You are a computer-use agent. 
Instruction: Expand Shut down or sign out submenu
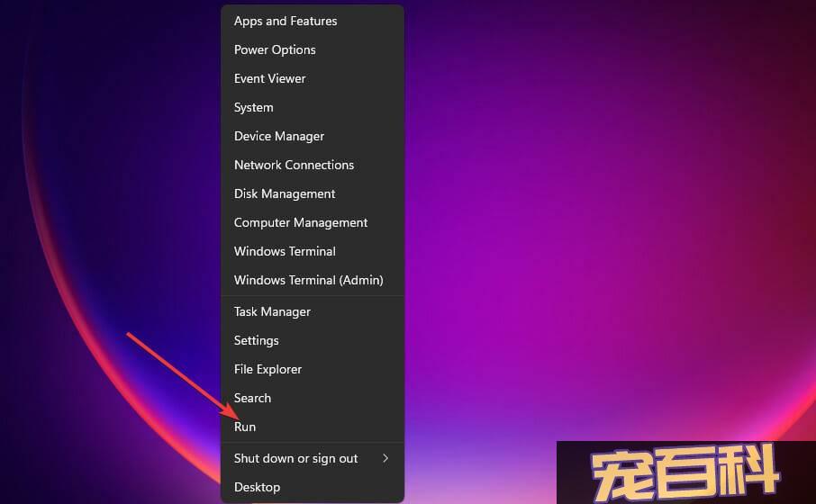point(313,458)
